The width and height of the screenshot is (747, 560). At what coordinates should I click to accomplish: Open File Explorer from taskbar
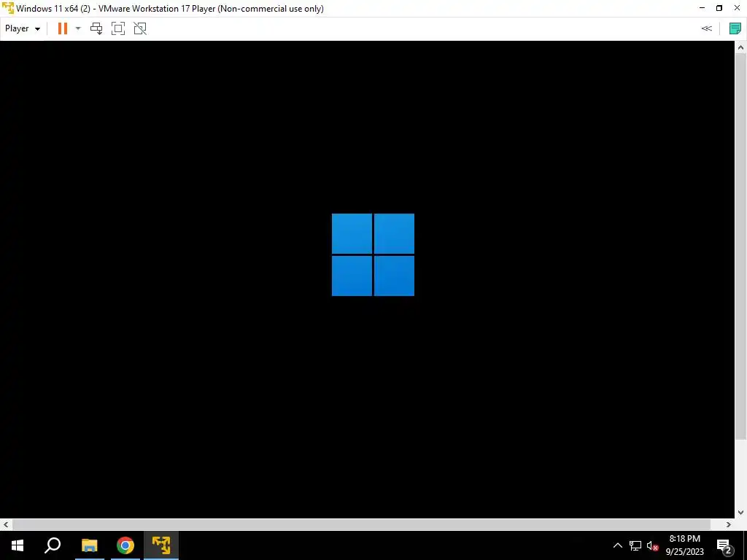(x=89, y=545)
